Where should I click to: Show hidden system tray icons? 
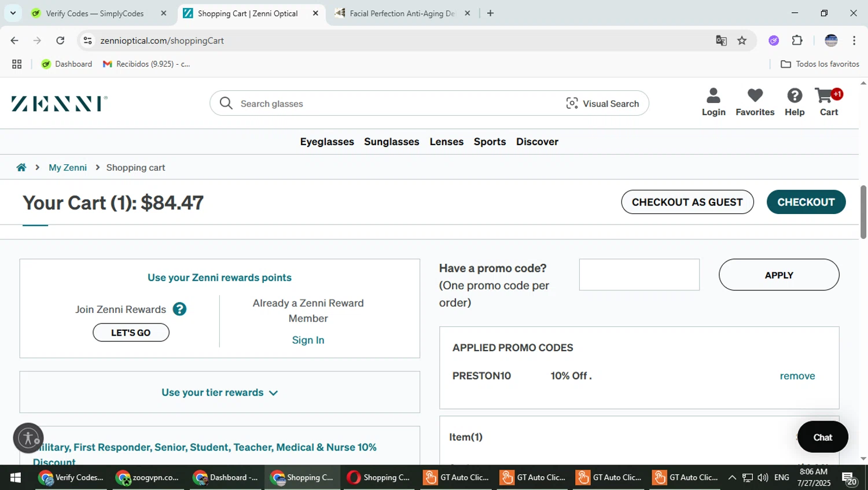732,478
